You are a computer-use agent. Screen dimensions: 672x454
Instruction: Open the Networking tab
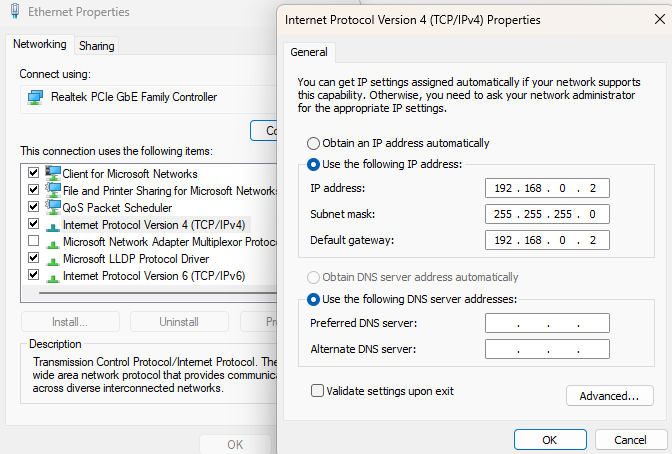point(40,45)
